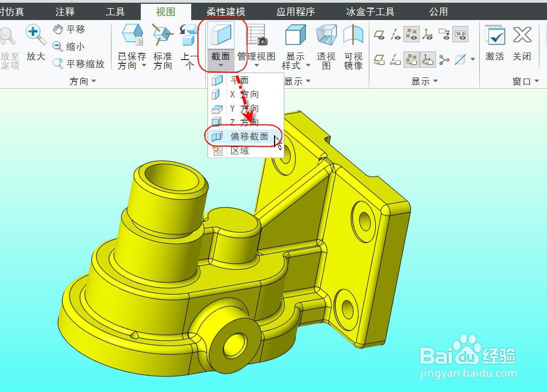Choose 平面 from section menu
This screenshot has height=392, width=547.
245,80
